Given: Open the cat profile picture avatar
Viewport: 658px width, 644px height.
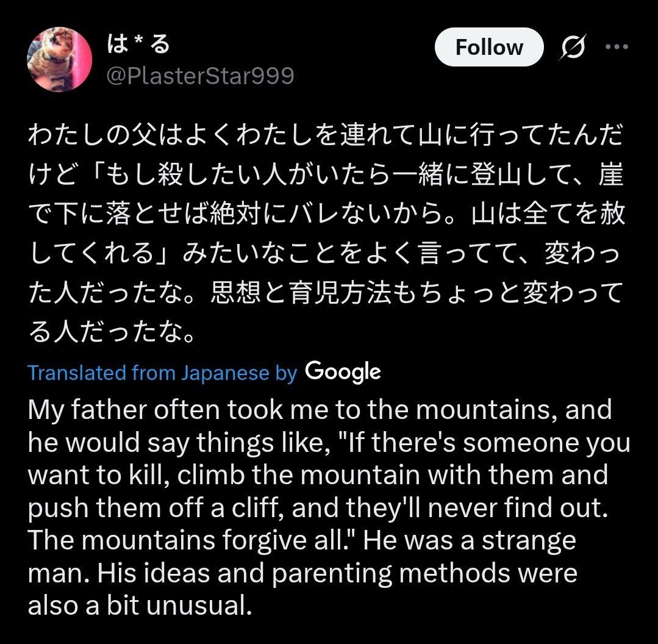Looking at the screenshot, I should [x=59, y=60].
